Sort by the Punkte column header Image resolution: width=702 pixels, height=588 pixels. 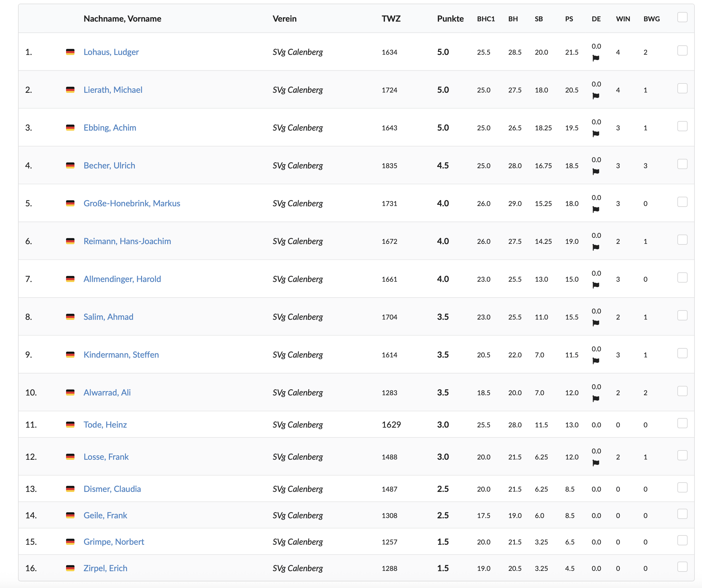(450, 19)
